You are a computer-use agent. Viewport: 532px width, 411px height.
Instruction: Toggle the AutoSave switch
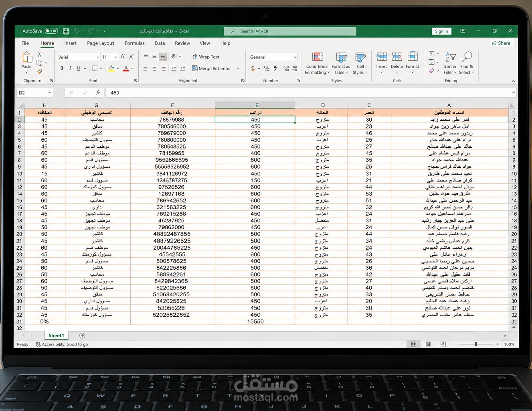[x=51, y=31]
